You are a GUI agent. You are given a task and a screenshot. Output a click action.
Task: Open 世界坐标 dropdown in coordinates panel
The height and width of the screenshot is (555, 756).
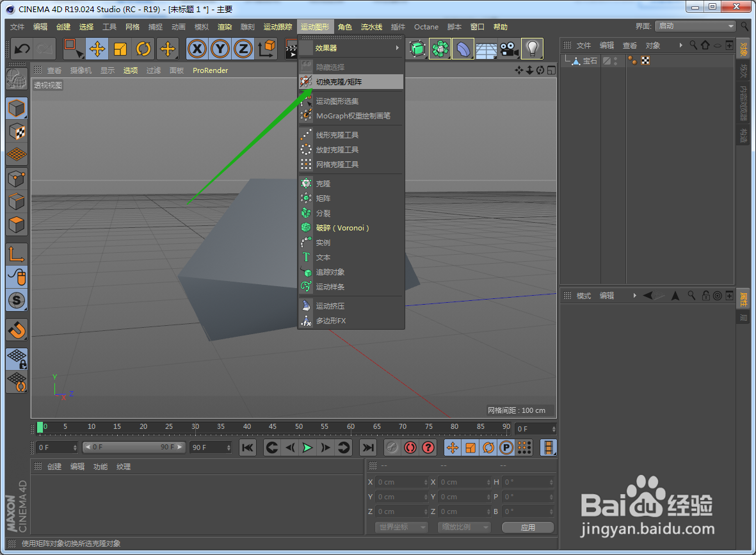point(401,527)
